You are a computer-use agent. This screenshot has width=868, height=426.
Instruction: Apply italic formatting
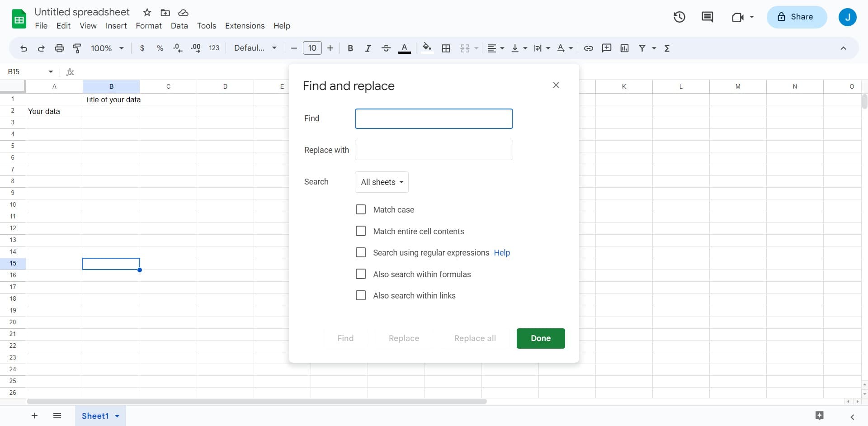368,48
